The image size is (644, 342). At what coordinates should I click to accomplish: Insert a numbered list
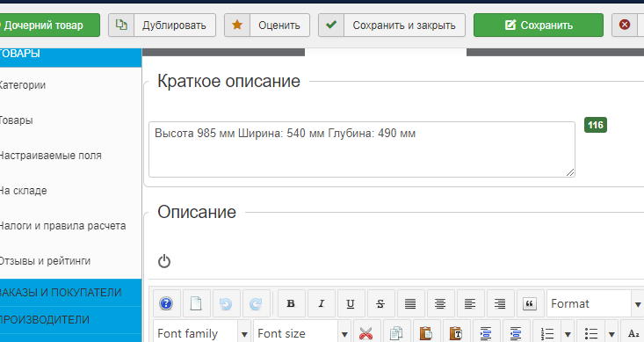click(x=547, y=333)
